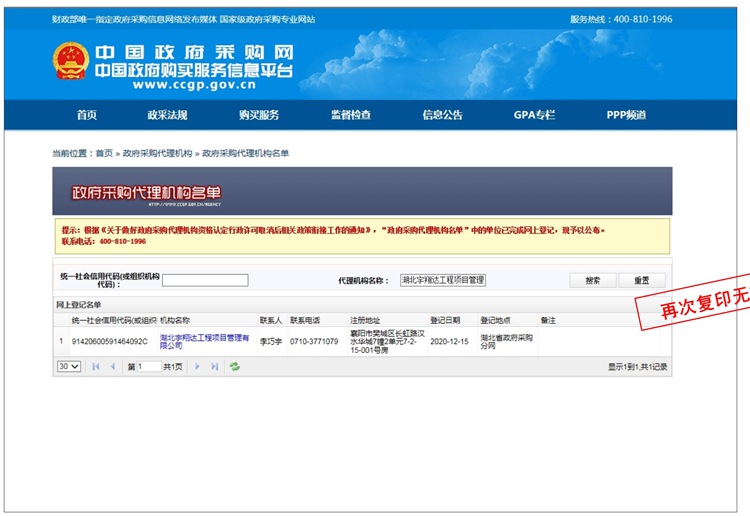Select location cell 湖北省政府采购分网
The height and width of the screenshot is (516, 750).
(x=507, y=341)
